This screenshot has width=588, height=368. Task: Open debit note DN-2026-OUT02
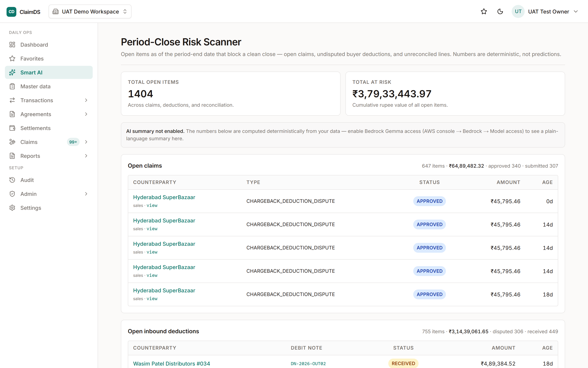tap(308, 363)
